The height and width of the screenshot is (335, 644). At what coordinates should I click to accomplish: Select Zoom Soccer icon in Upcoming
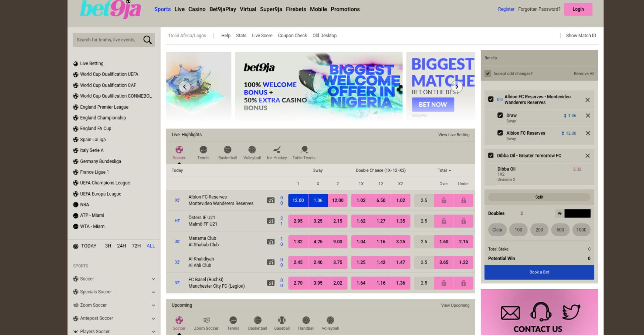click(206, 320)
